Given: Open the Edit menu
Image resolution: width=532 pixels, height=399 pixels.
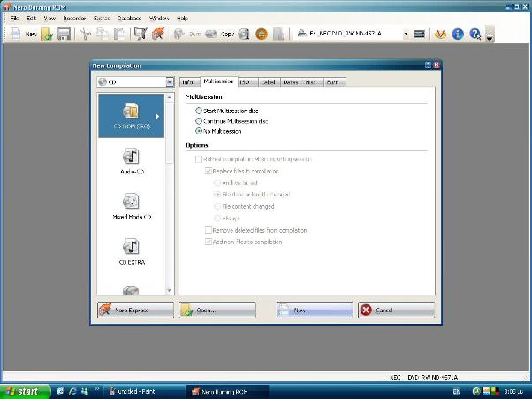Looking at the screenshot, I should coord(32,18).
